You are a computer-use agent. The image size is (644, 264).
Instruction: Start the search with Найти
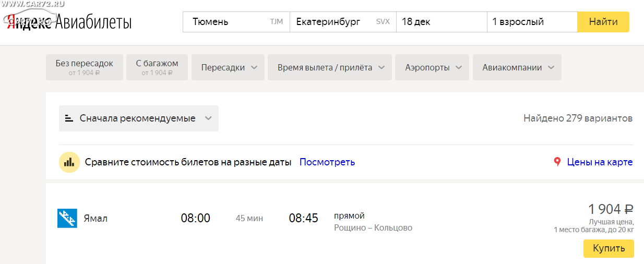pyautogui.click(x=603, y=22)
